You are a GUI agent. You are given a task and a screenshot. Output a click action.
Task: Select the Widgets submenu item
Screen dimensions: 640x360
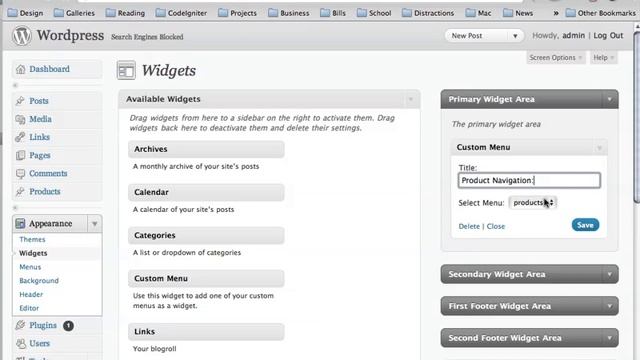[33, 253]
